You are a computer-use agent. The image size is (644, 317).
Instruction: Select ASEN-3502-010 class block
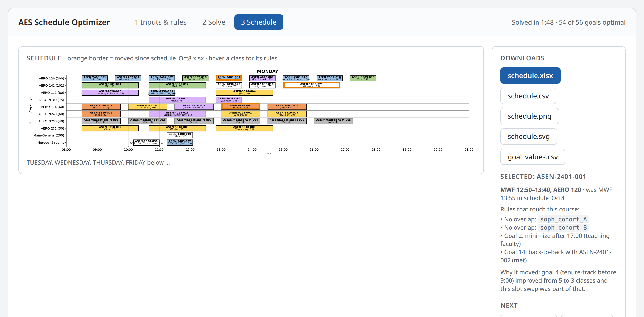(195, 78)
